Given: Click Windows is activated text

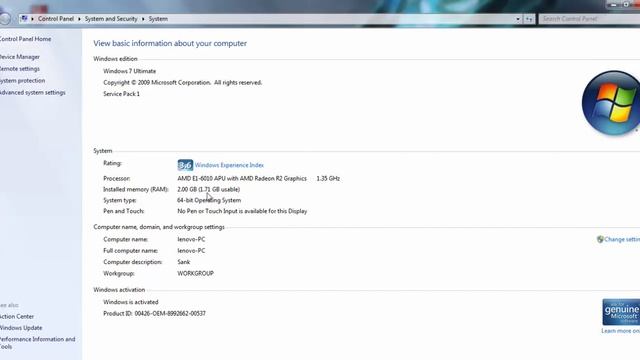Looking at the screenshot, I should [x=131, y=302].
